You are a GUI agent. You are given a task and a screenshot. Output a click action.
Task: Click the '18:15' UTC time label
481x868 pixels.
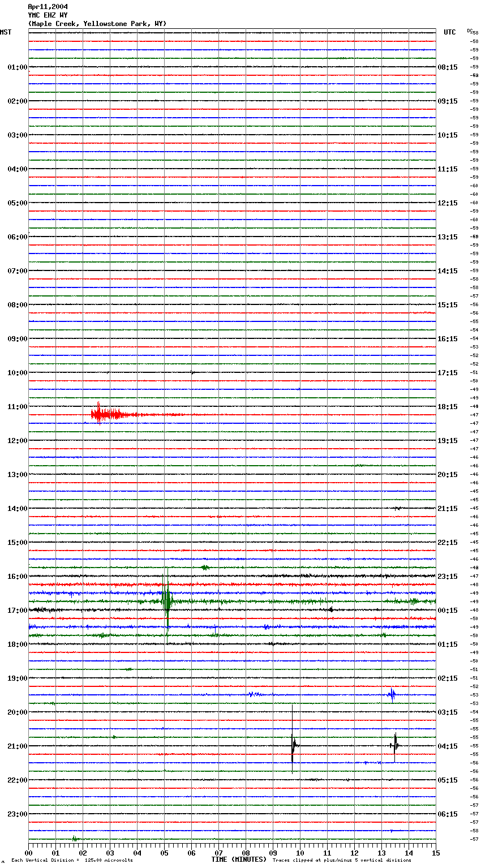coord(448,407)
